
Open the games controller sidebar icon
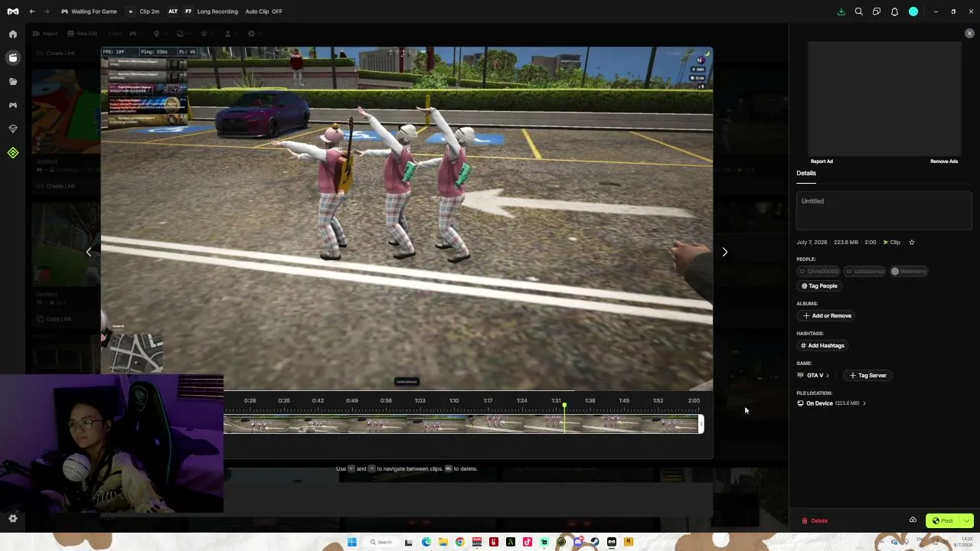click(13, 105)
